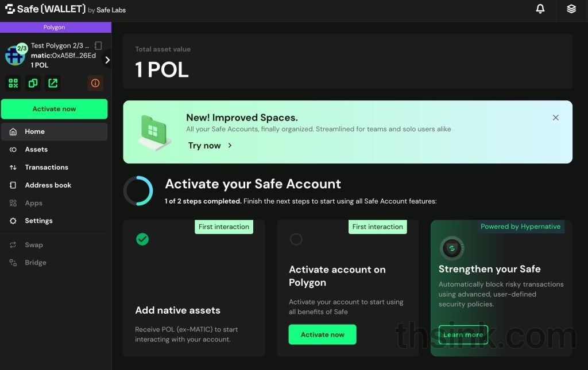
Task: Copy the Safe address to clipboard
Action: point(33,83)
